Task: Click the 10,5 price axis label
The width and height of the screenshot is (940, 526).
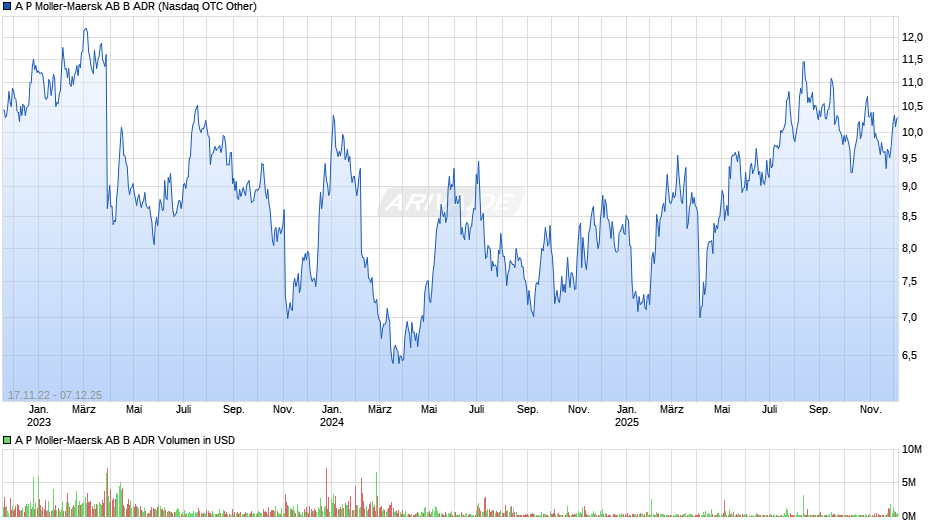Action: pyautogui.click(x=912, y=107)
